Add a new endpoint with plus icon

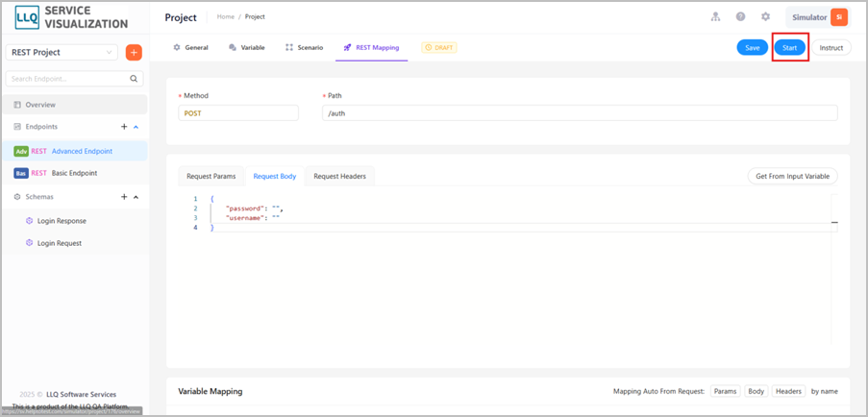point(124,127)
